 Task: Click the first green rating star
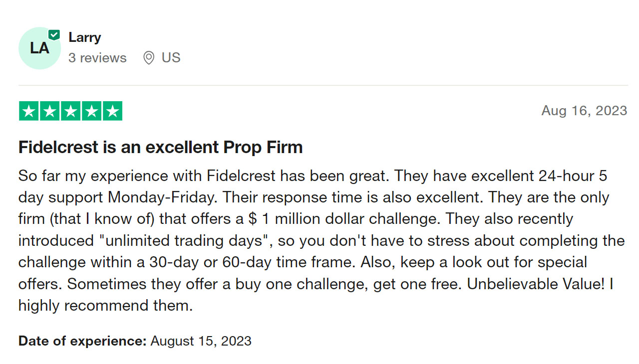coord(28,111)
